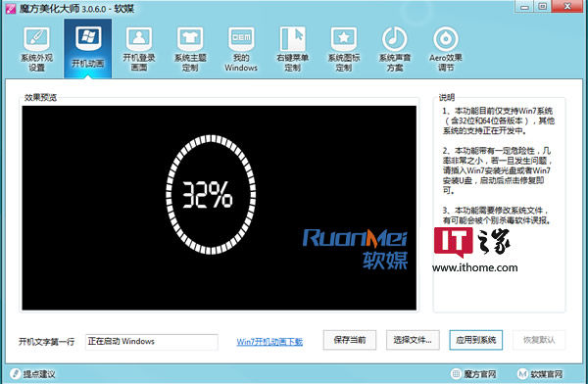Screen dimensions: 588x384
Task: Open the 开机登录画面 section
Action: point(139,49)
